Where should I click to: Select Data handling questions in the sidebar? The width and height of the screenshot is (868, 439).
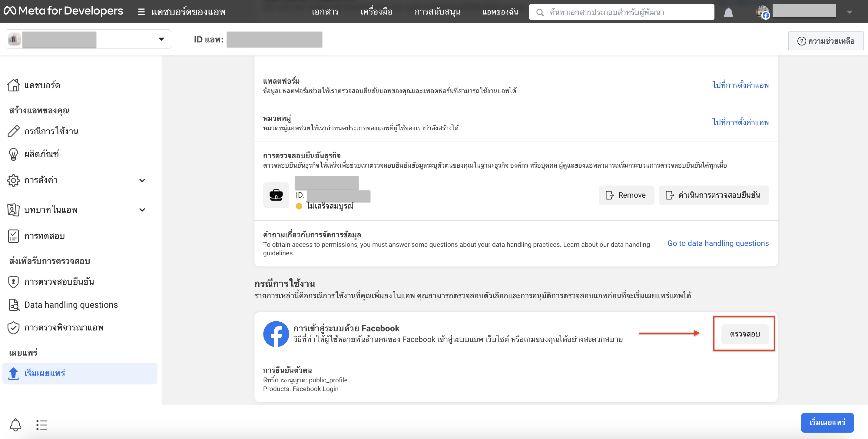pos(71,305)
